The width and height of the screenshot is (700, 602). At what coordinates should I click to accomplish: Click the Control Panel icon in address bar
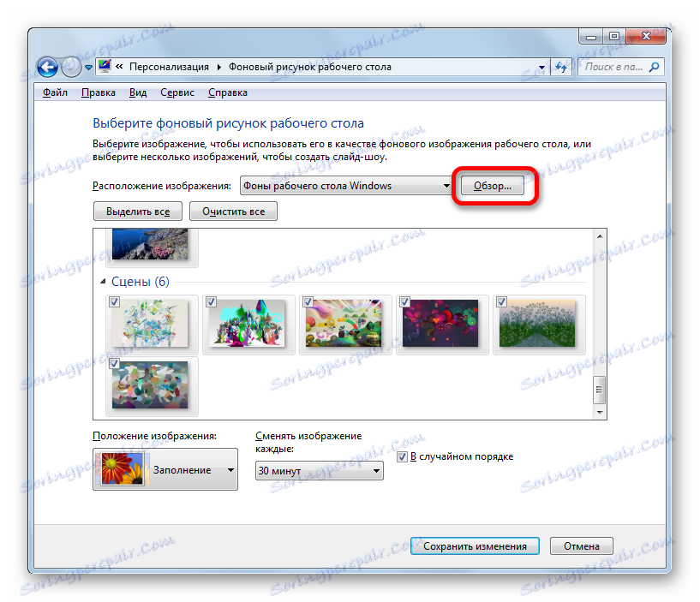tap(105, 67)
